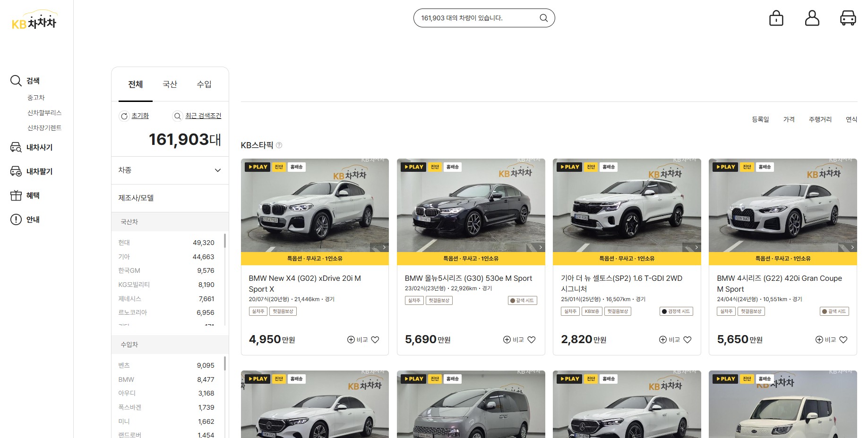This screenshot has height=438, width=868.
Task: Click the 갈색 시트 tag on BMW 530e
Action: point(522,301)
